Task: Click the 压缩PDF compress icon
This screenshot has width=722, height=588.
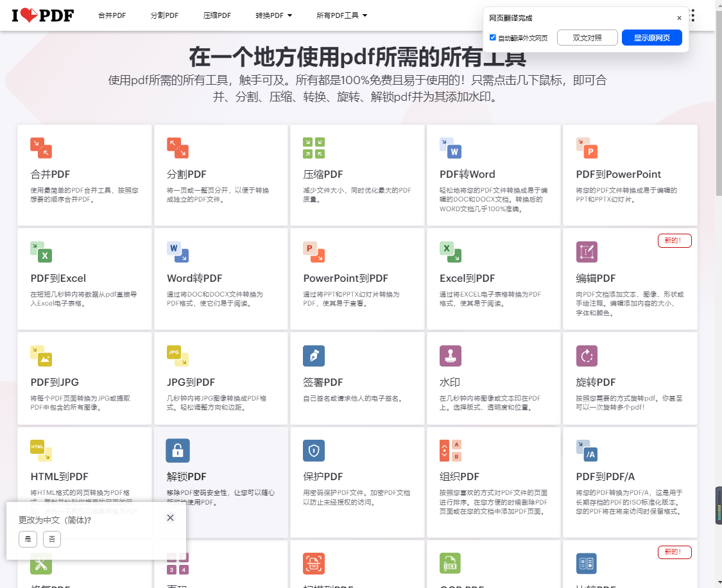Action: click(314, 148)
